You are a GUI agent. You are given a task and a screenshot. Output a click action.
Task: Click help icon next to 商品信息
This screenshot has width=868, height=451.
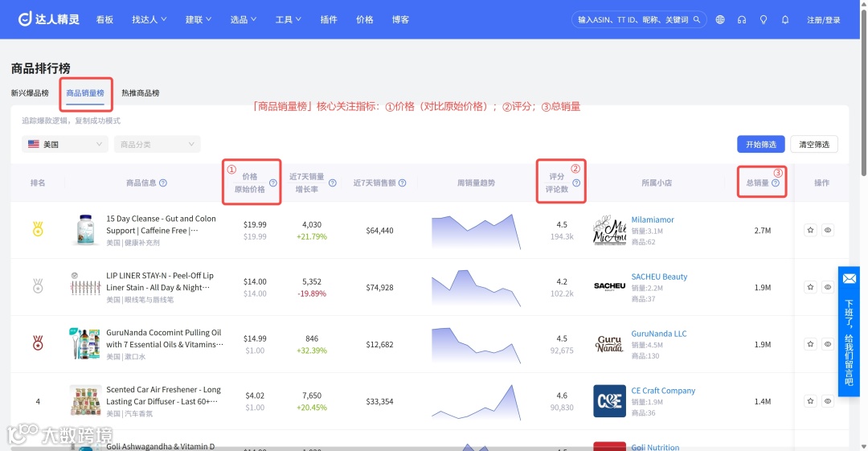pos(163,182)
